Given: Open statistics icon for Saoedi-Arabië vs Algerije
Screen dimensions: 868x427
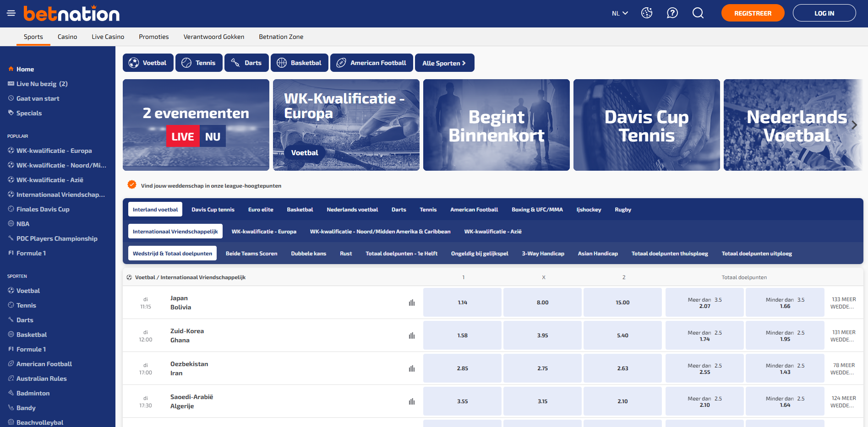Looking at the screenshot, I should pyautogui.click(x=412, y=401).
